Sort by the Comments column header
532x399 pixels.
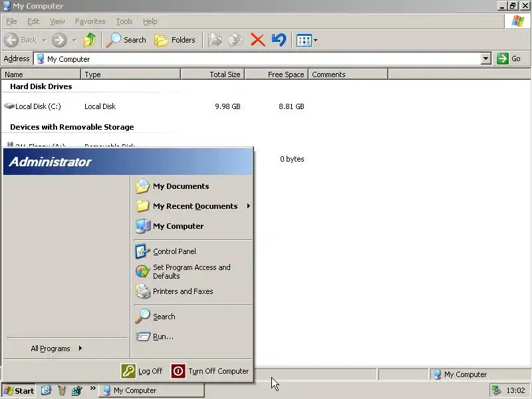coord(348,74)
